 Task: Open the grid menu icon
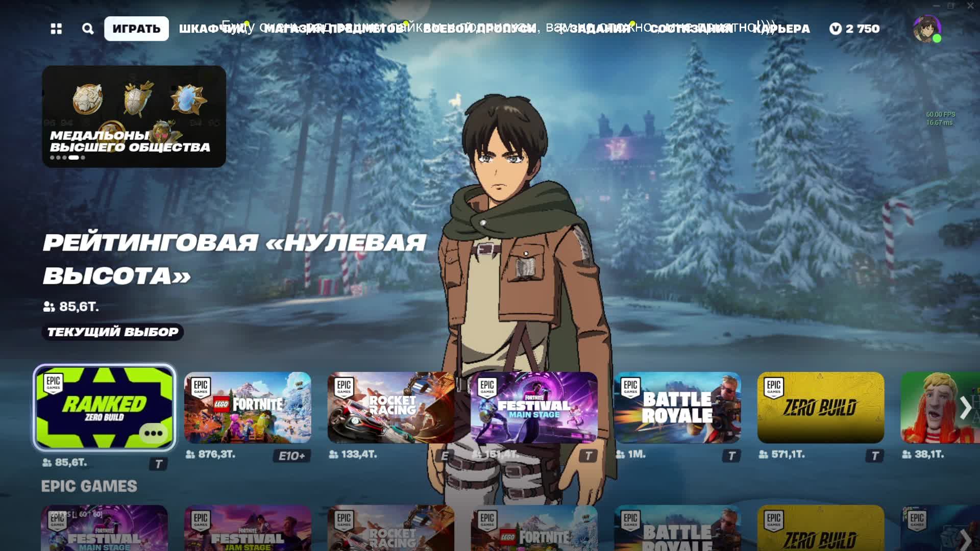tap(56, 29)
